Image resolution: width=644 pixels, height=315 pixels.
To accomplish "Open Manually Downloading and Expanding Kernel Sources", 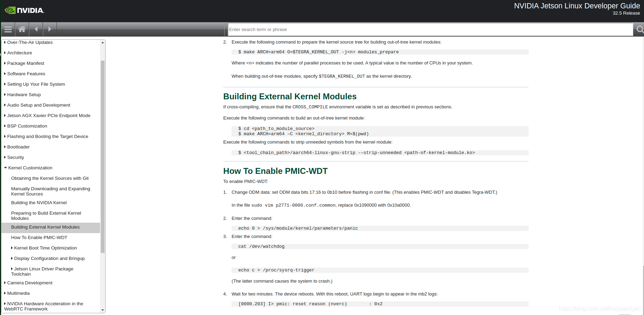I will coord(51,191).
